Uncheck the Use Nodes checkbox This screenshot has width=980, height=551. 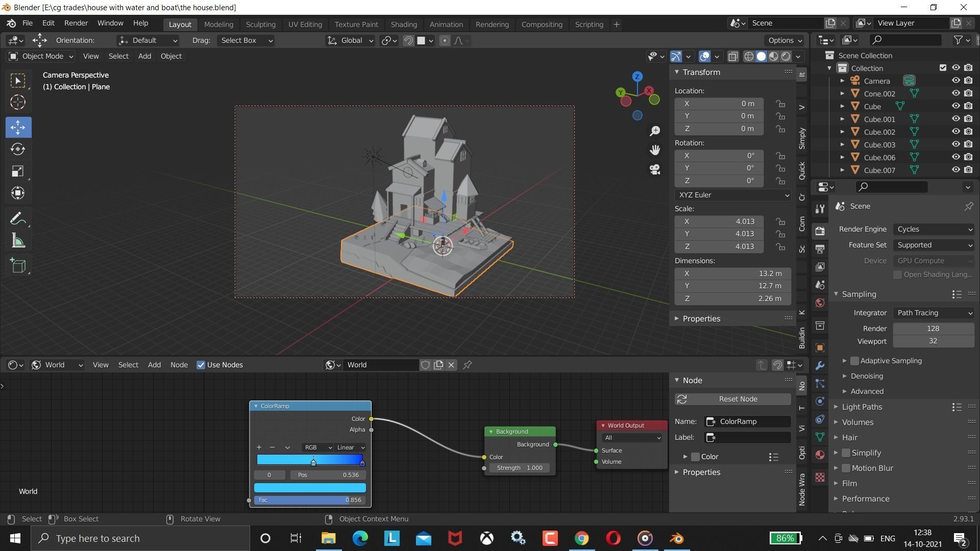pos(201,365)
